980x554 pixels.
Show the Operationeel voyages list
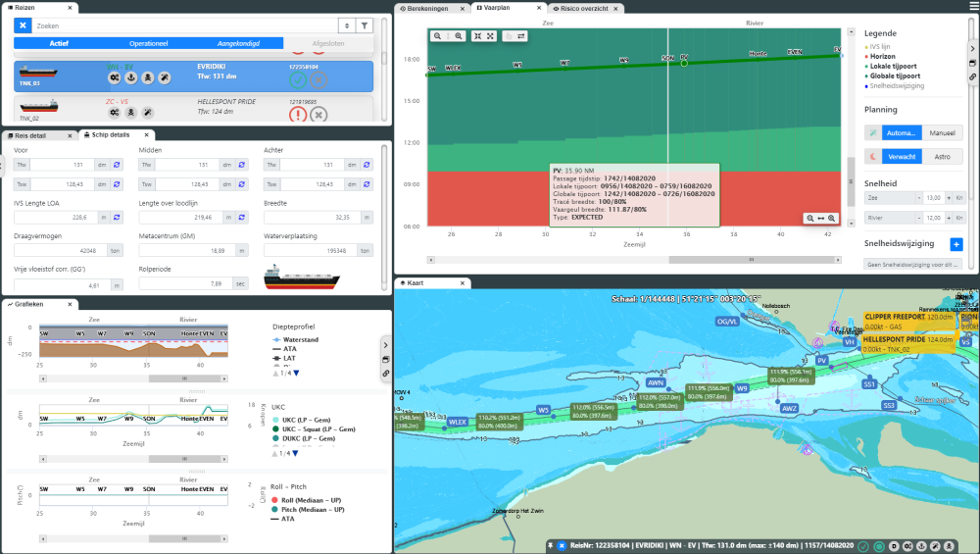point(150,43)
